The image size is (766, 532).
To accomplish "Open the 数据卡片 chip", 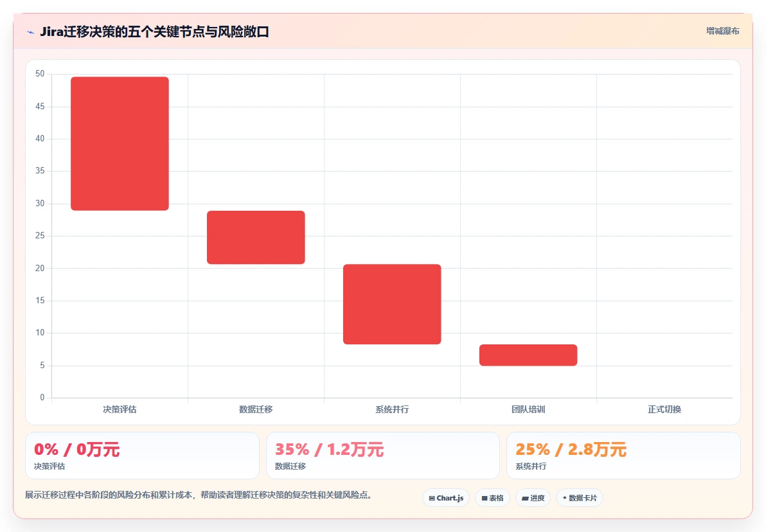I will pos(580,498).
